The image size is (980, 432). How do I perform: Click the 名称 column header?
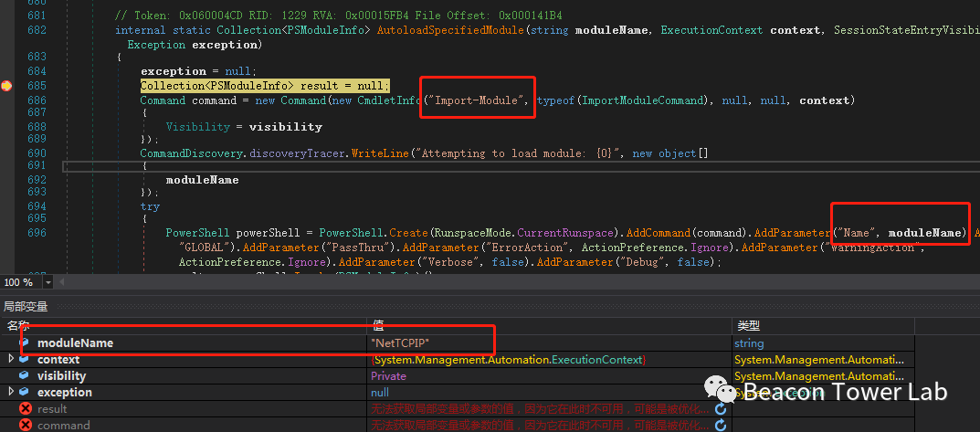(18, 325)
